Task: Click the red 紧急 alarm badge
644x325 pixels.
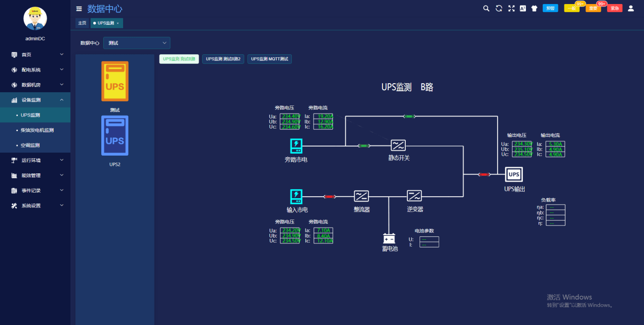Action: coord(615,8)
